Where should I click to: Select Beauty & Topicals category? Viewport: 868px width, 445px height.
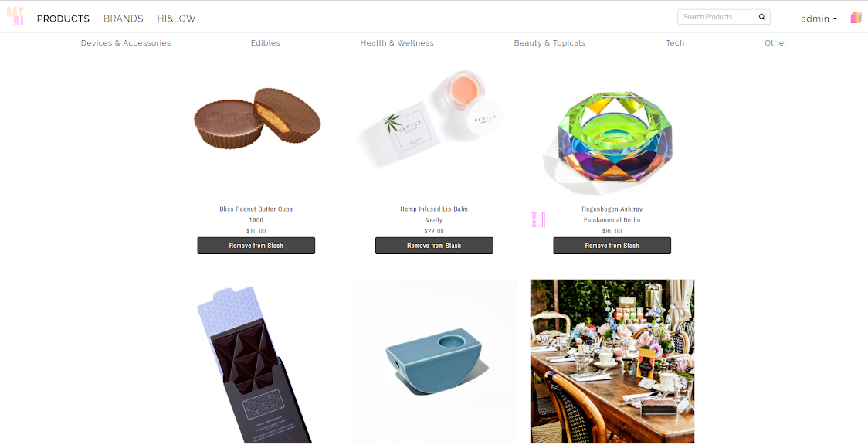(550, 43)
